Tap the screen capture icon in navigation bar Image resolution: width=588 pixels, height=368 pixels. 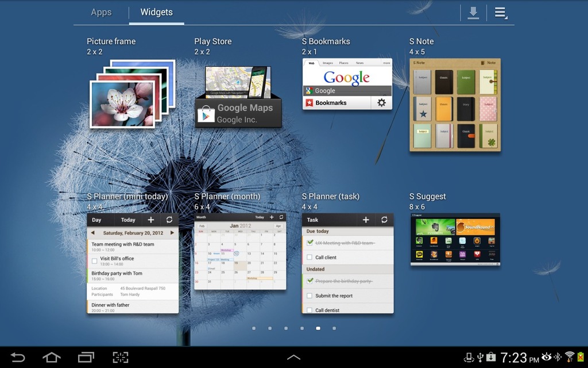pos(121,357)
